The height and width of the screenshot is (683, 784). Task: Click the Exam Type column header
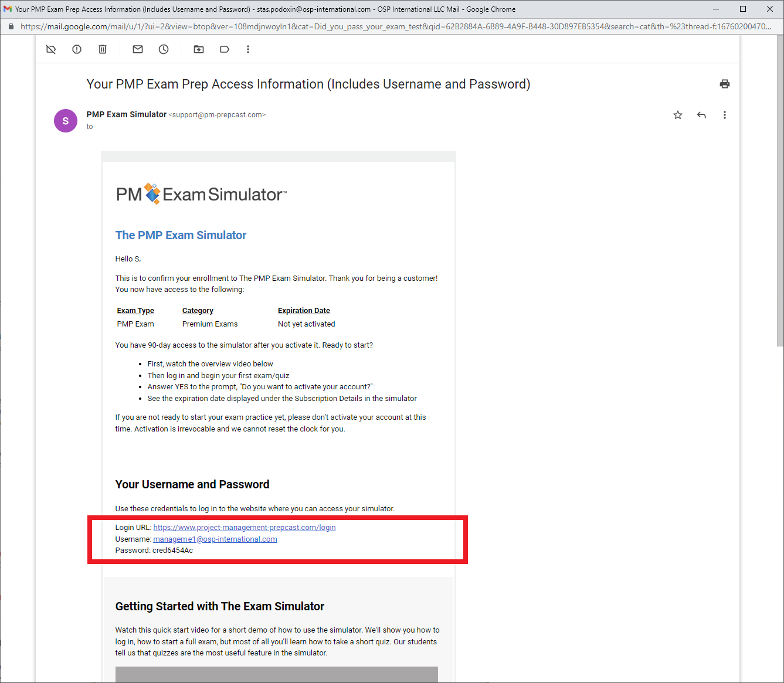pyautogui.click(x=135, y=311)
